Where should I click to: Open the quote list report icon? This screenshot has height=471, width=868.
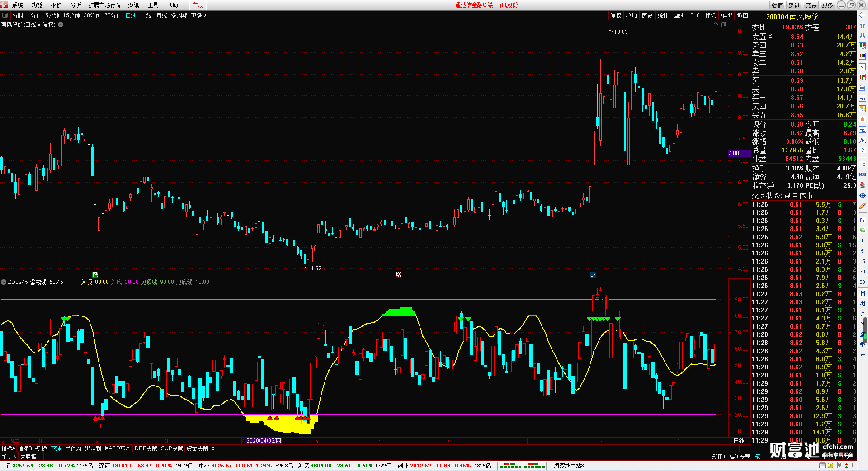click(x=863, y=46)
